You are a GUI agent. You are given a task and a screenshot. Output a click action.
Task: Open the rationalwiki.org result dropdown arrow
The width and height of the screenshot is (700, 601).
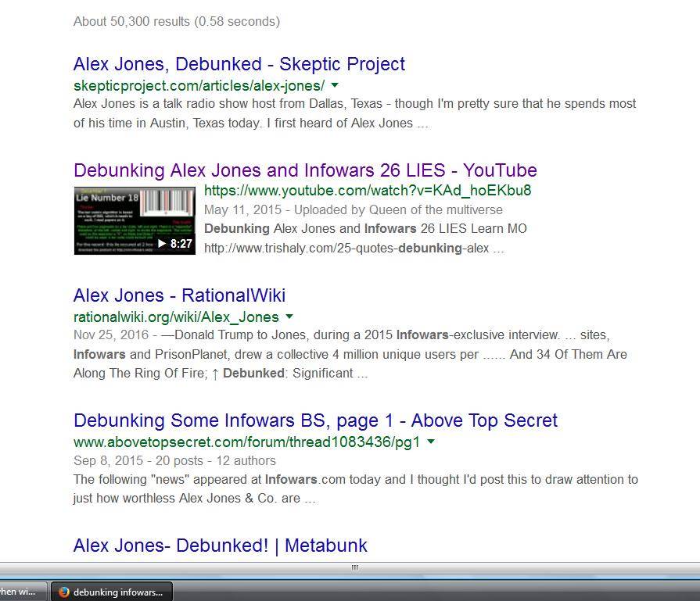coord(289,317)
